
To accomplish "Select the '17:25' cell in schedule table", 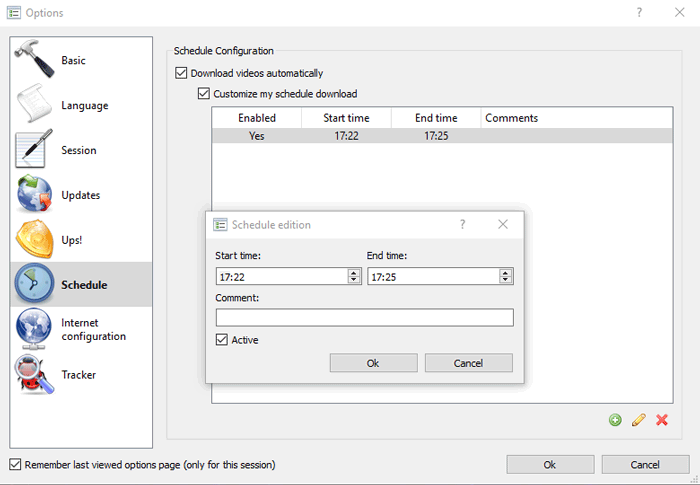I will point(436,136).
